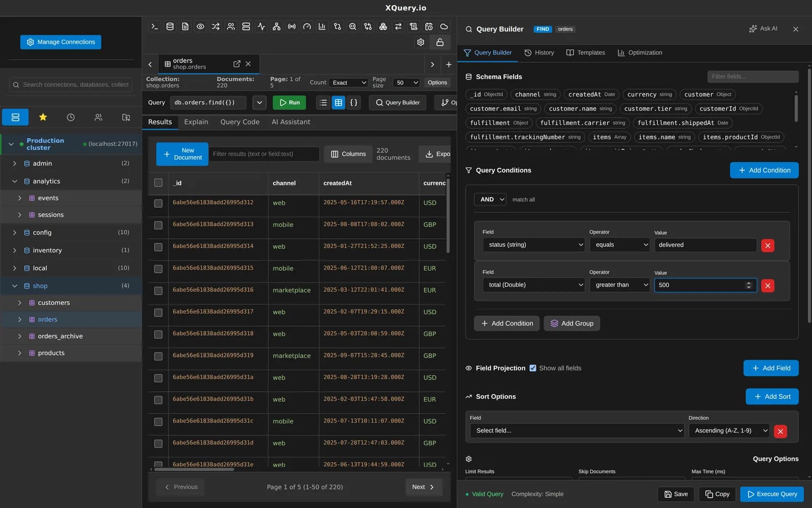Click the Next page button

(x=424, y=487)
